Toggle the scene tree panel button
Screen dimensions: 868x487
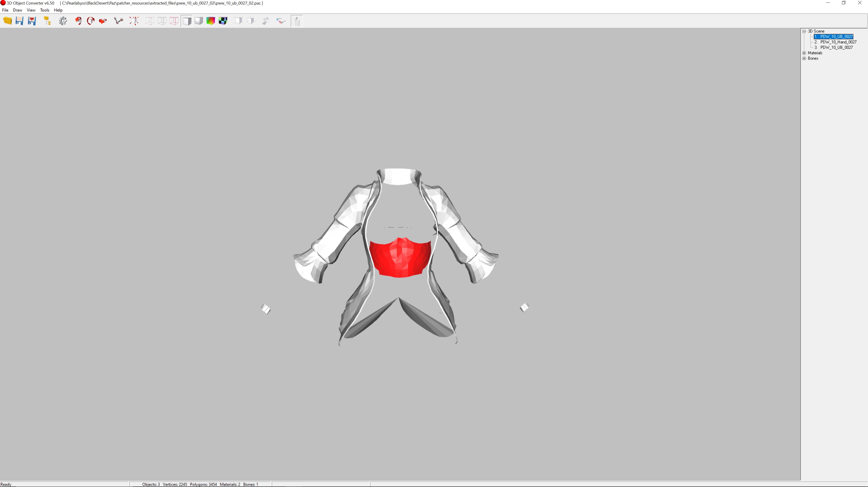coord(297,21)
